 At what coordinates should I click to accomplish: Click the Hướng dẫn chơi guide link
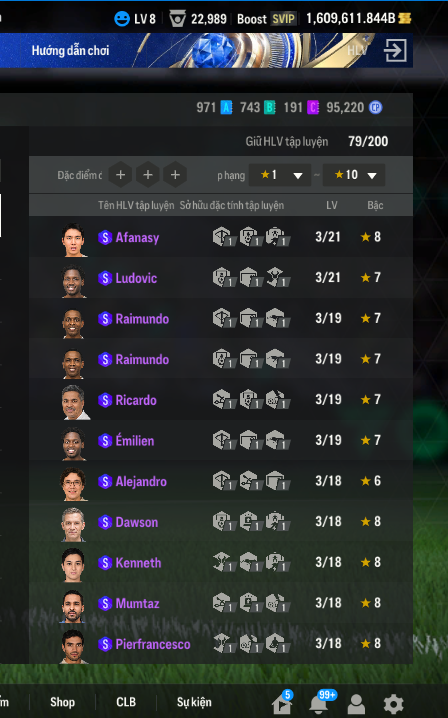[70, 50]
